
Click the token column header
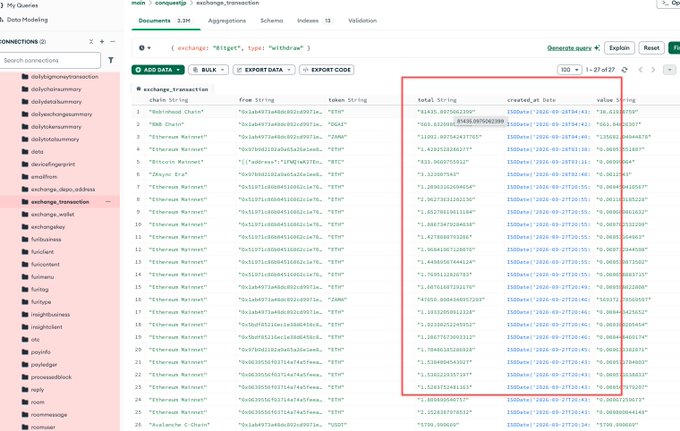pos(347,100)
